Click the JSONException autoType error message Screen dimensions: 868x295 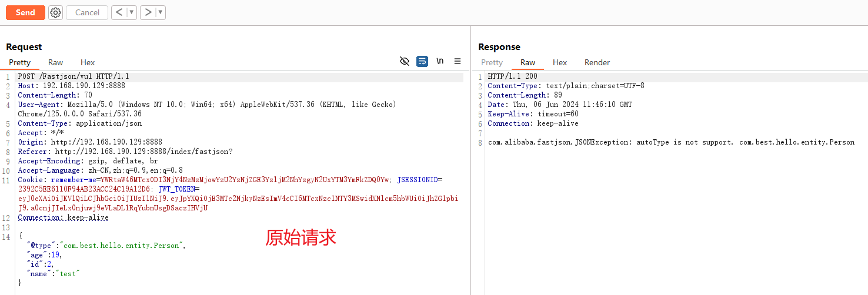tap(671, 142)
